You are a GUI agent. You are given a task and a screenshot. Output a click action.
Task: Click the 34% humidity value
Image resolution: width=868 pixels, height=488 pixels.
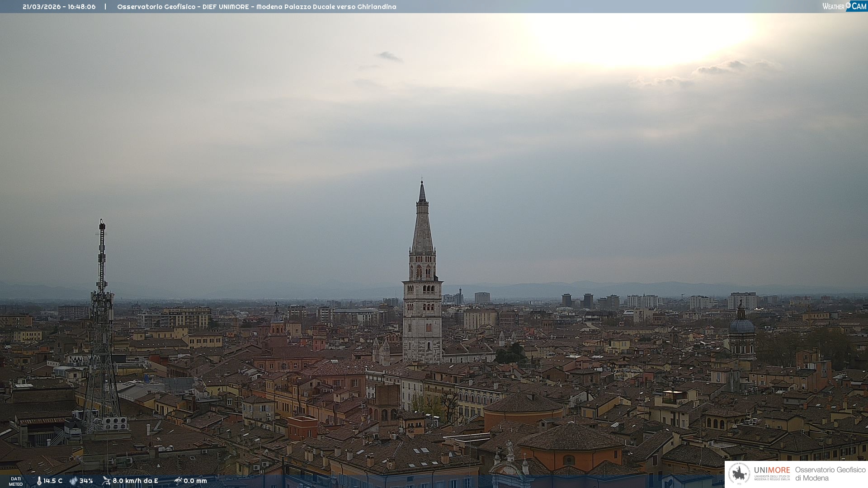[86, 481]
